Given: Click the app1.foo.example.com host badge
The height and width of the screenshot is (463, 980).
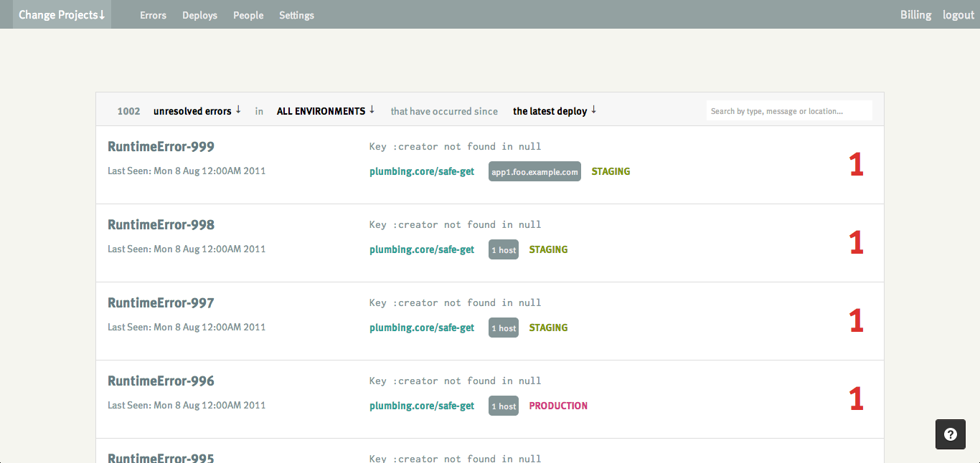Looking at the screenshot, I should click(x=534, y=172).
